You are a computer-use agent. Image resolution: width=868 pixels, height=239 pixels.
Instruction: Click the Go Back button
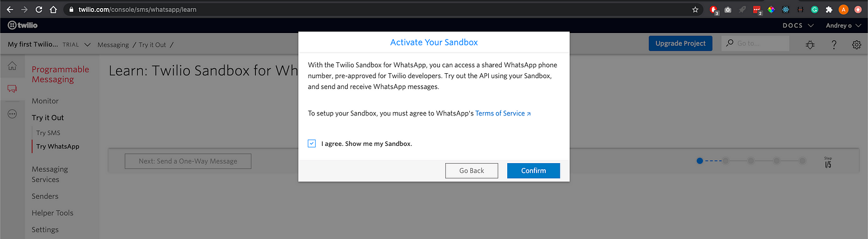(472, 171)
